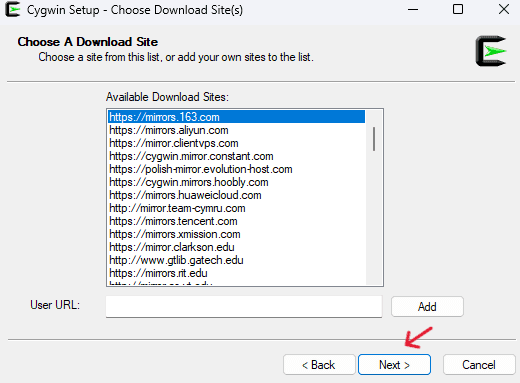Focus the User URL input field
This screenshot has height=383, width=520.
pos(244,306)
